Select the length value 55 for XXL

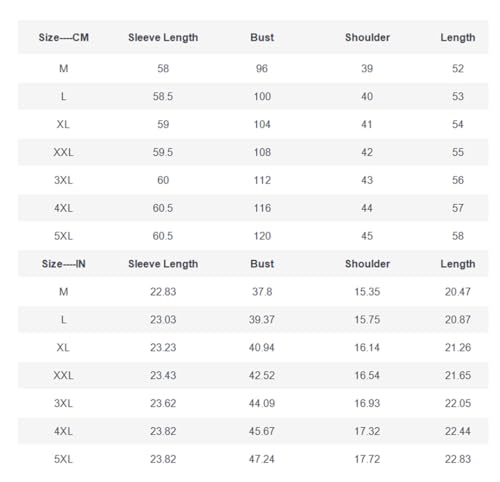coord(458,152)
